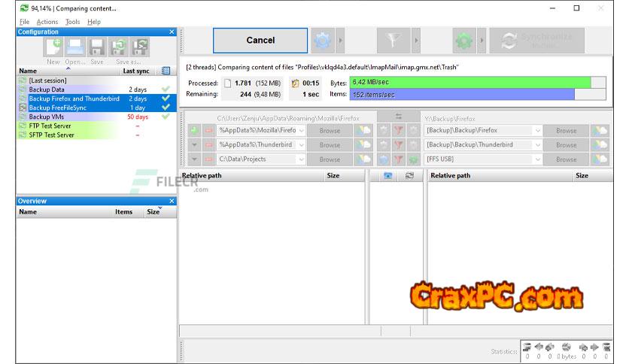Close the Configuration panel
Image resolution: width=629 pixels, height=364 pixels.
(x=172, y=32)
